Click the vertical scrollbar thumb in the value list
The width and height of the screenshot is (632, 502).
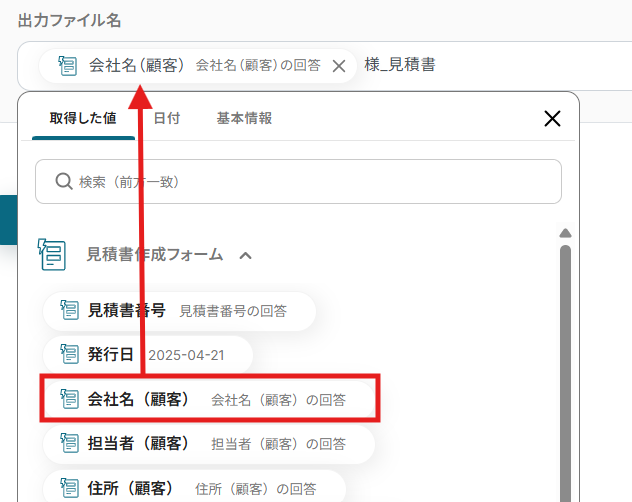click(565, 373)
